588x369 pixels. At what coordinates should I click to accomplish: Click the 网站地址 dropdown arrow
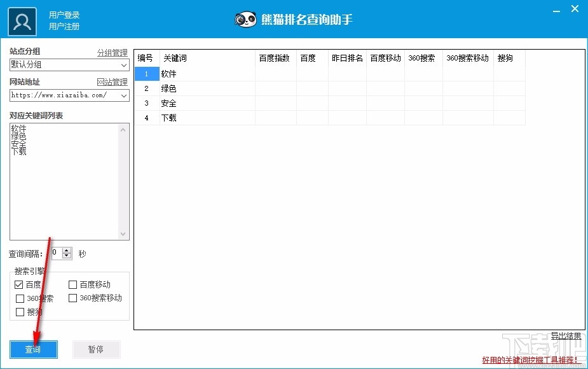[x=123, y=95]
